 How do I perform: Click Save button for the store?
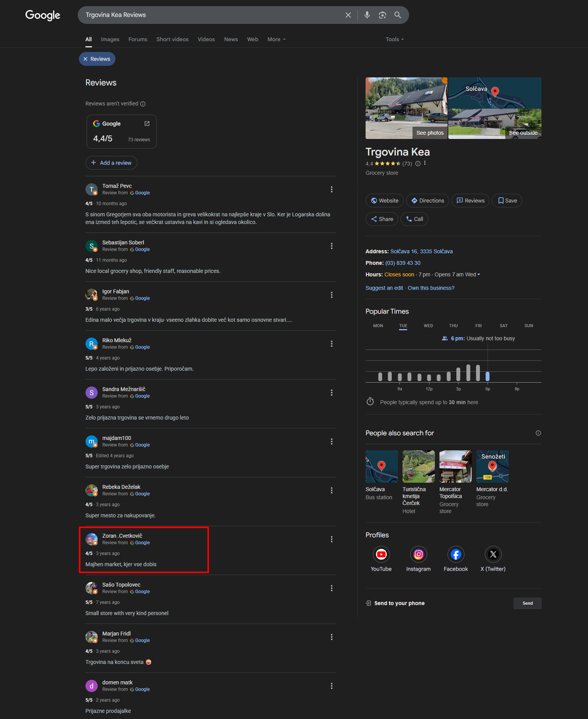(x=507, y=201)
